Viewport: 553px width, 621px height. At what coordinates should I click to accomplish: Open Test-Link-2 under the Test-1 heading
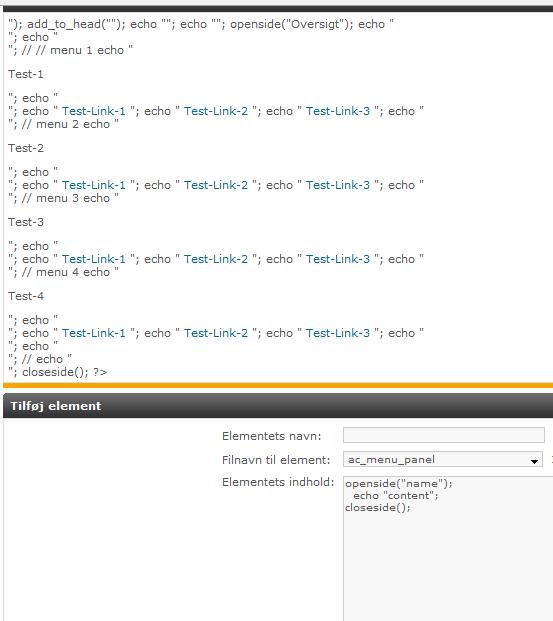pyautogui.click(x=216, y=111)
